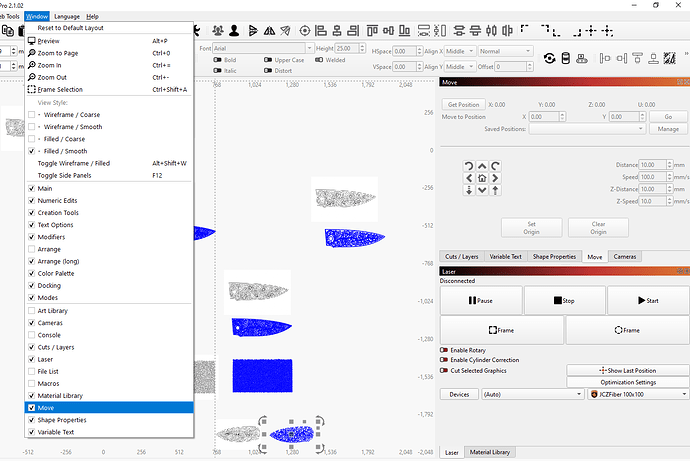Click the Align Top edges icon
The width and height of the screenshot is (690, 461).
[x=372, y=31]
